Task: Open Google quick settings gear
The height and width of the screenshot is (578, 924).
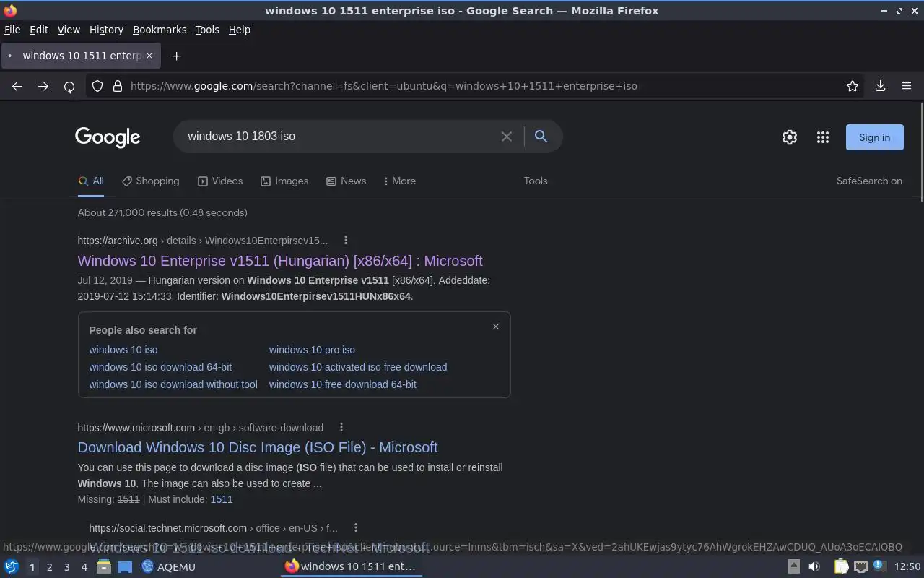Action: point(790,137)
